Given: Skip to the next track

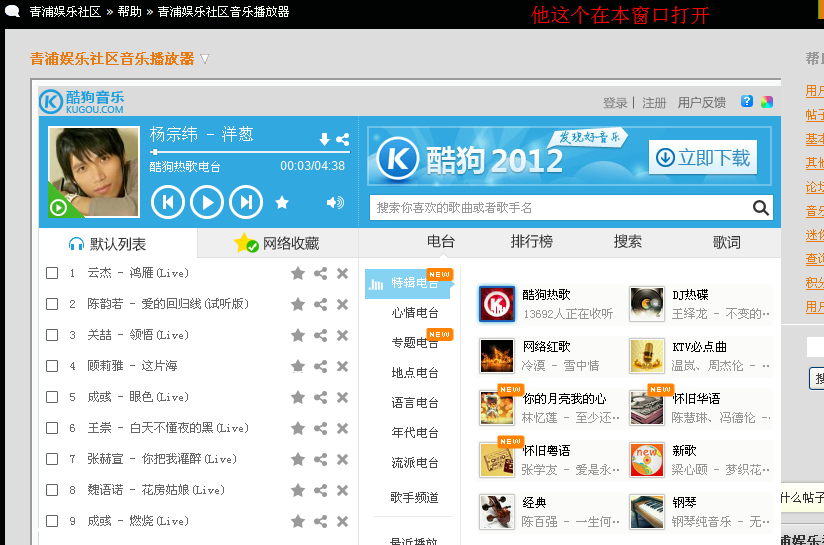Looking at the screenshot, I should pos(245,202).
